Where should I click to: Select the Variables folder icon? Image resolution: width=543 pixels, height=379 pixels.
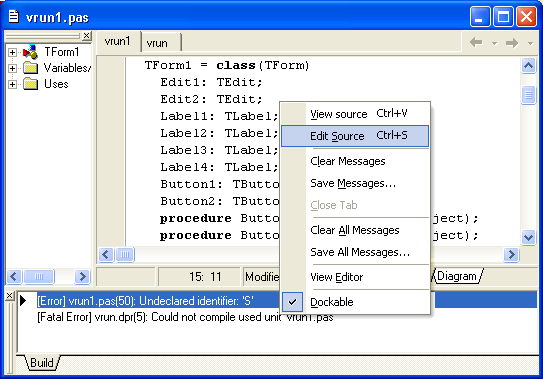[x=30, y=68]
